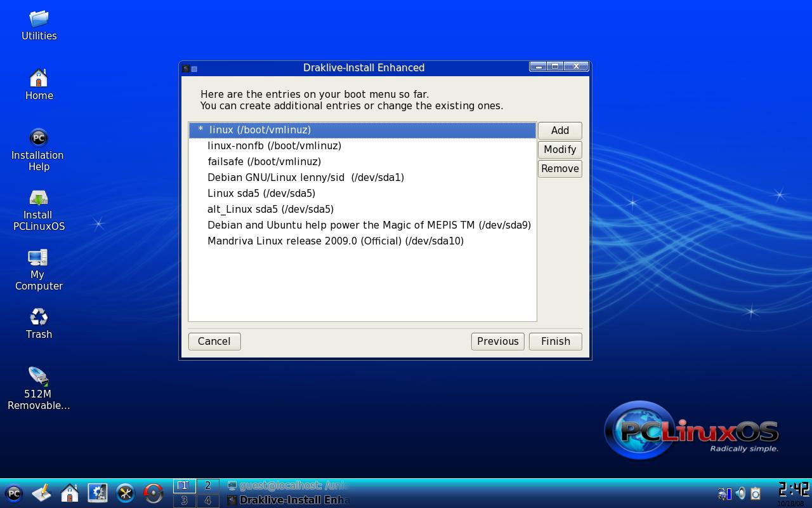Go back with the Previous button
Screen dimensions: 812x508
[497, 341]
